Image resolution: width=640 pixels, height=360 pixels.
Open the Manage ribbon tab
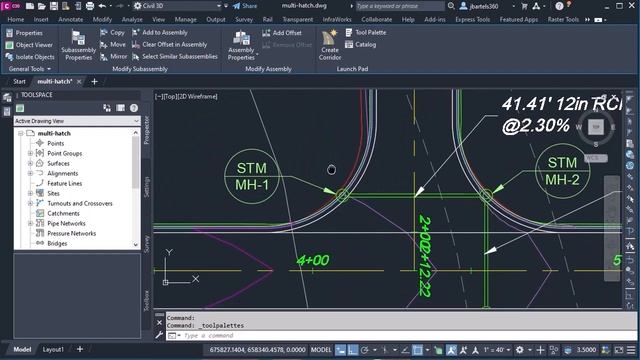click(185, 19)
